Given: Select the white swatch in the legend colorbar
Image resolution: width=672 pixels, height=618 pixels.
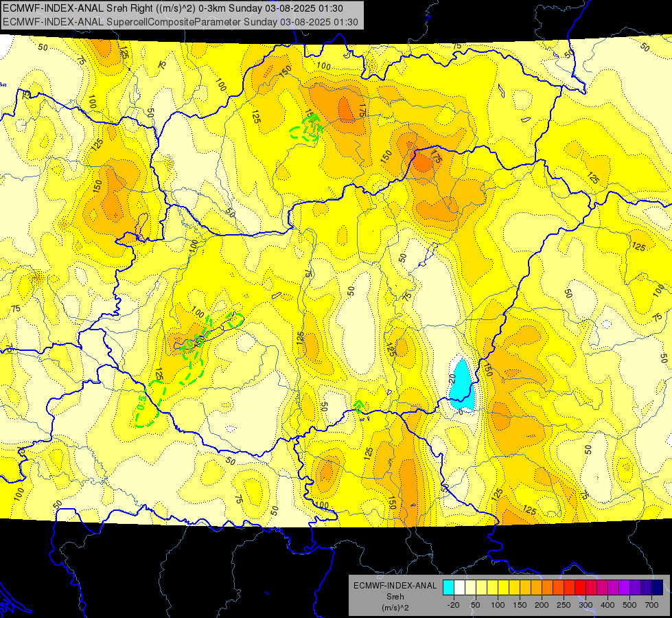Looking at the screenshot, I should click(x=459, y=588).
